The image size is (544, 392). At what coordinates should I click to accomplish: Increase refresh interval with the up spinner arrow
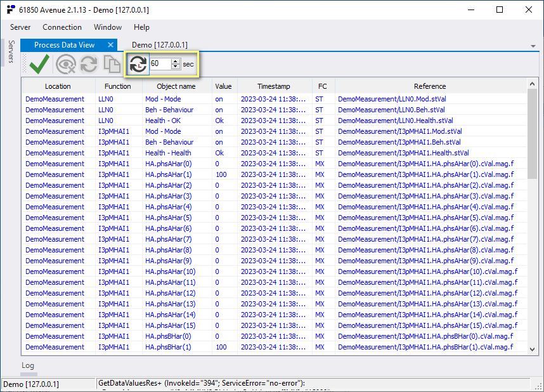click(x=176, y=61)
